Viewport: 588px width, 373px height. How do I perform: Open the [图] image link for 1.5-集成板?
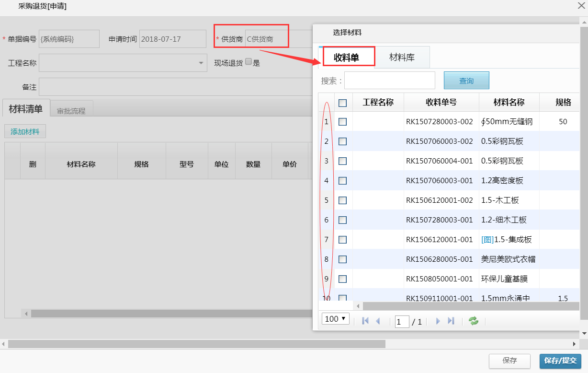coord(487,239)
